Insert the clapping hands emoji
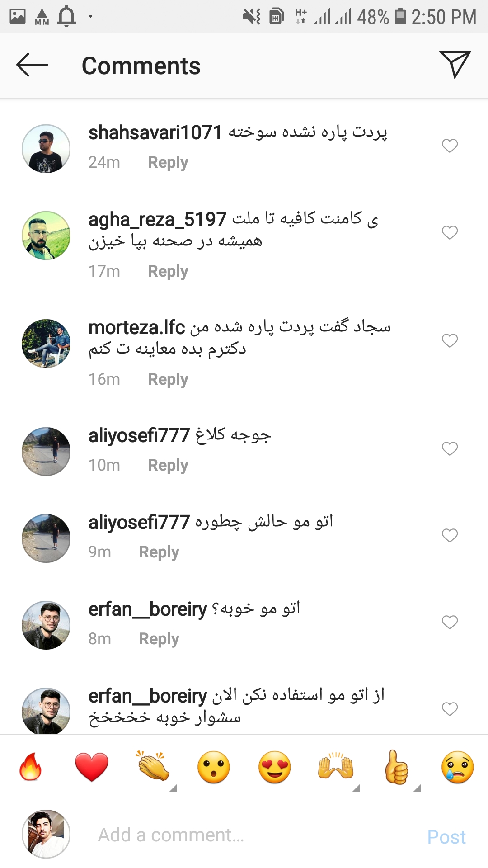The width and height of the screenshot is (488, 868). [153, 766]
